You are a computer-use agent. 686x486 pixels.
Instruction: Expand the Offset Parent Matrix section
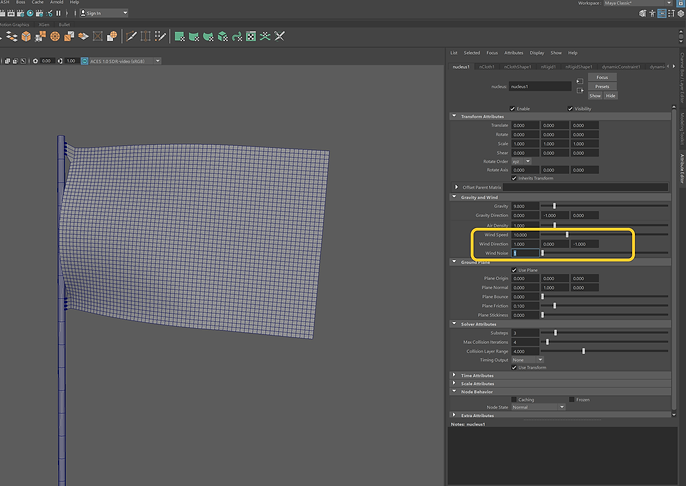(x=456, y=187)
